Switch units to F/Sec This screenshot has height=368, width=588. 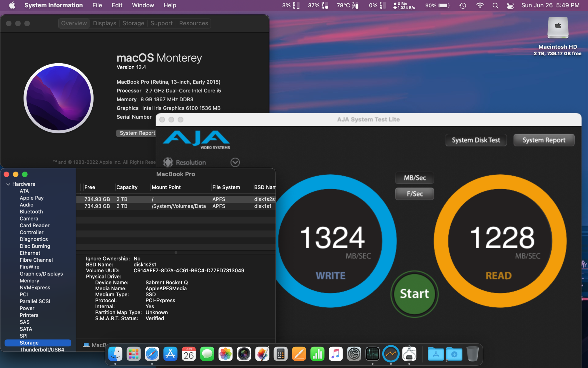coord(415,194)
